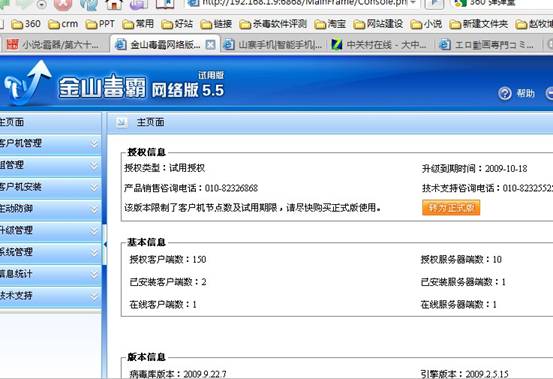
Task: Click the 帮助 link text
Action: pyautogui.click(x=525, y=93)
